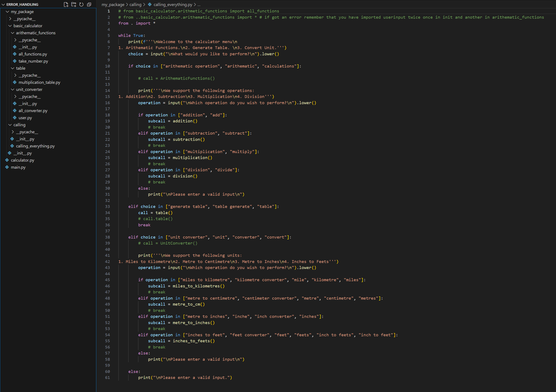Click the Collapse Folders icon in explorer
Viewport: 556px width, 392px height.
tap(89, 4)
